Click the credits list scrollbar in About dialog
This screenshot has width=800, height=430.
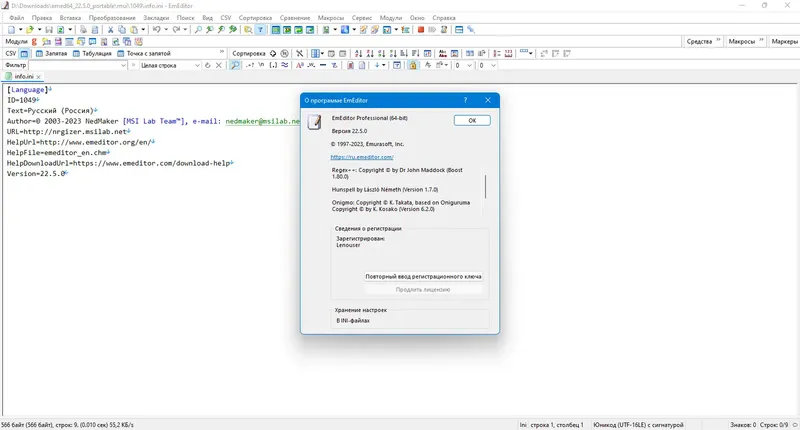485,187
